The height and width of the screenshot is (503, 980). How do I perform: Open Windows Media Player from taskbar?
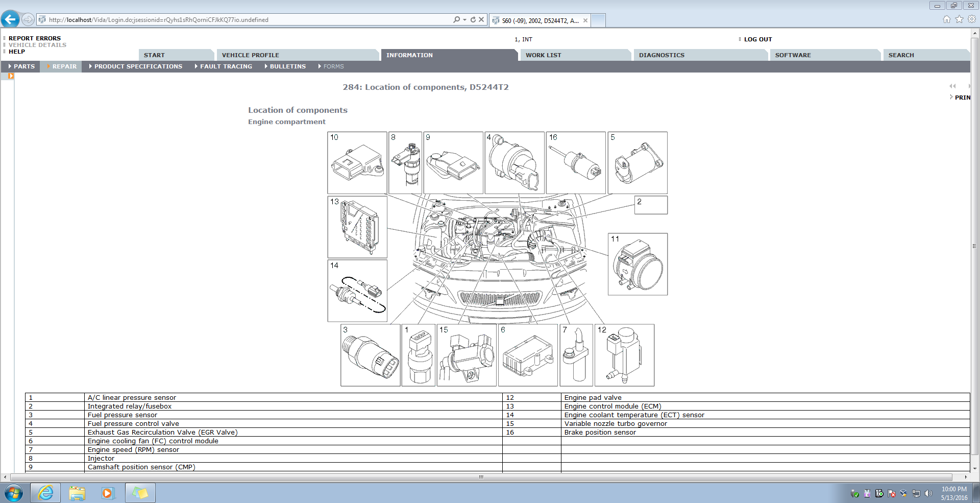[108, 493]
